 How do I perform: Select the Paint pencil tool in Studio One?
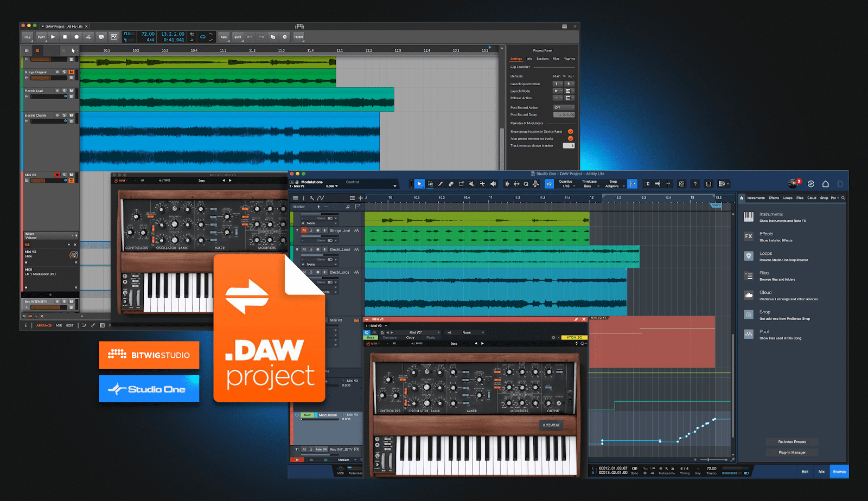441,184
